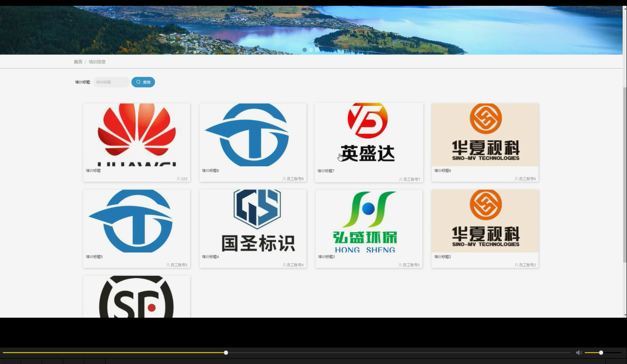Image resolution: width=627 pixels, height=364 pixels.
Task: Open the 培训标题2 华夏视科 logo image
Action: pyautogui.click(x=485, y=221)
